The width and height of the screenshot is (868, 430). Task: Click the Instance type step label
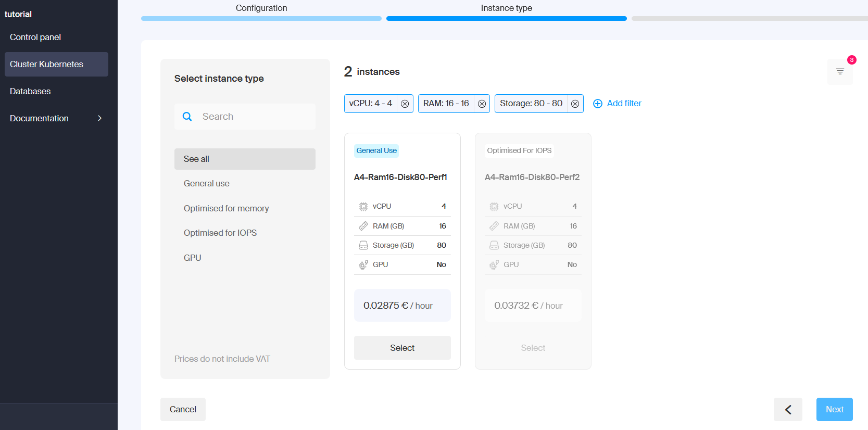[507, 8]
